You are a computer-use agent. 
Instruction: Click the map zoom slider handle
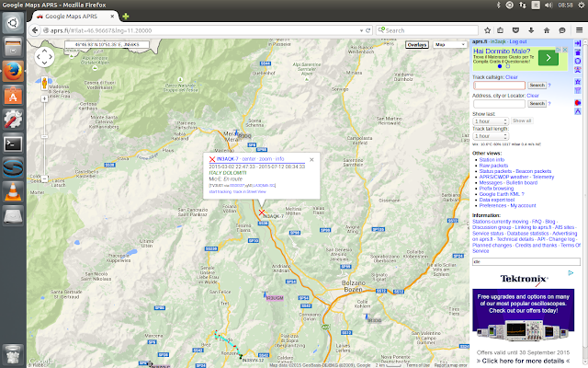[x=44, y=137]
